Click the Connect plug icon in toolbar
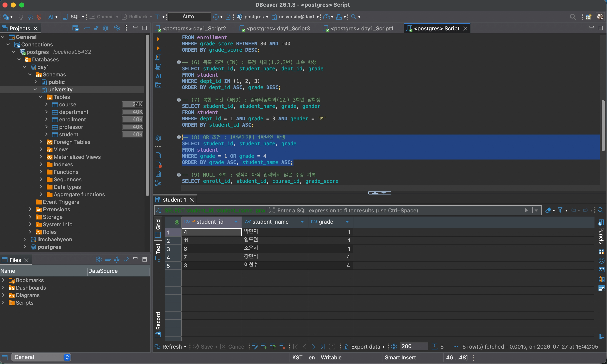This screenshot has width=607, height=364. tap(21, 17)
